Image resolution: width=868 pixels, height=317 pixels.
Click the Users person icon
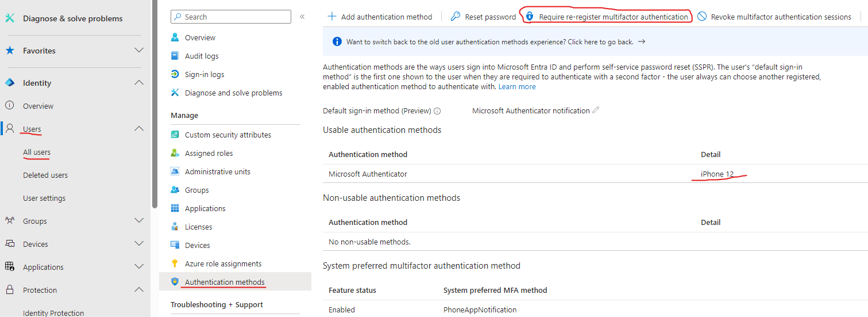click(9, 129)
